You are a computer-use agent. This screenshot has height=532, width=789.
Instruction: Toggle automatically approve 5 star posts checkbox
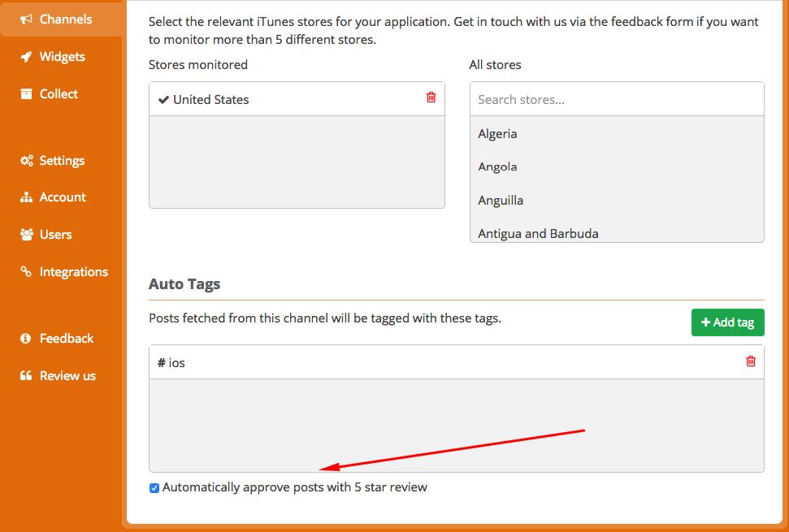coord(154,488)
